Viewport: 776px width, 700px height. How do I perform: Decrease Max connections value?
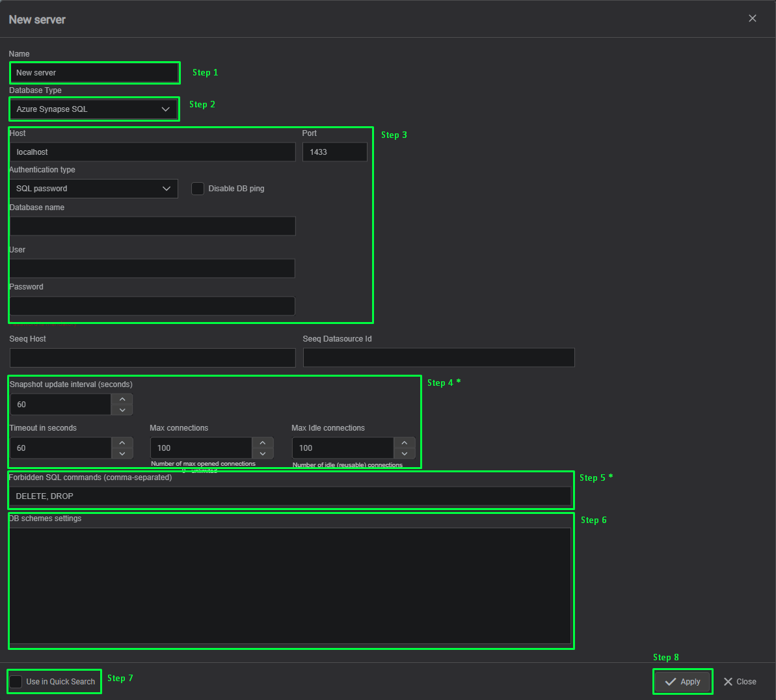coord(263,453)
